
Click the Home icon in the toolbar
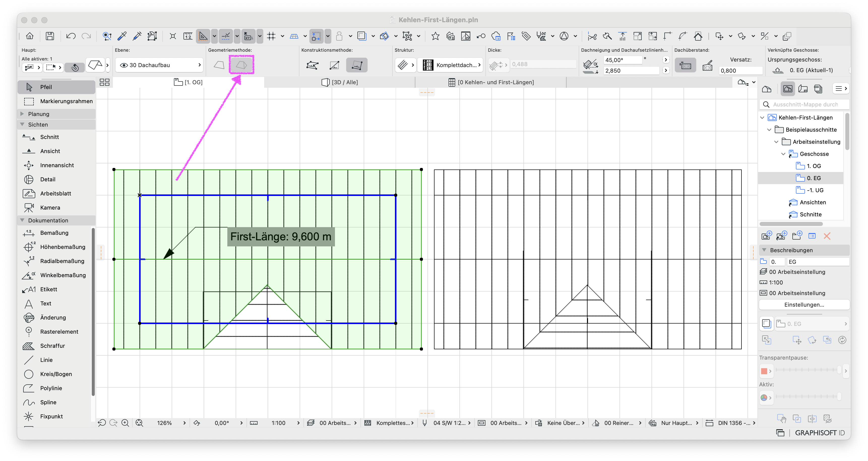point(30,36)
